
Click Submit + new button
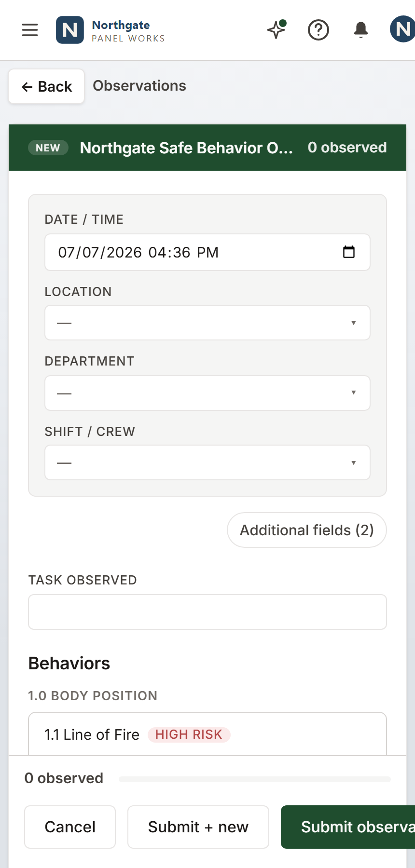pos(198,827)
